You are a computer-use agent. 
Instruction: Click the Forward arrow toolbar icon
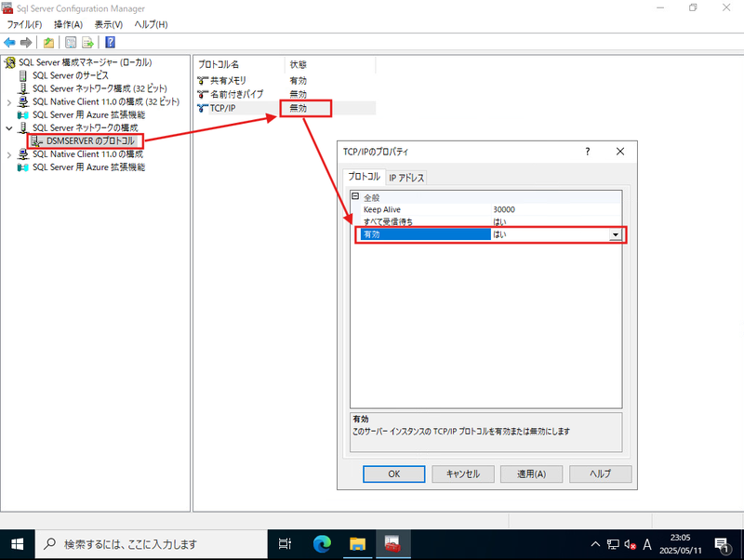pyautogui.click(x=26, y=43)
